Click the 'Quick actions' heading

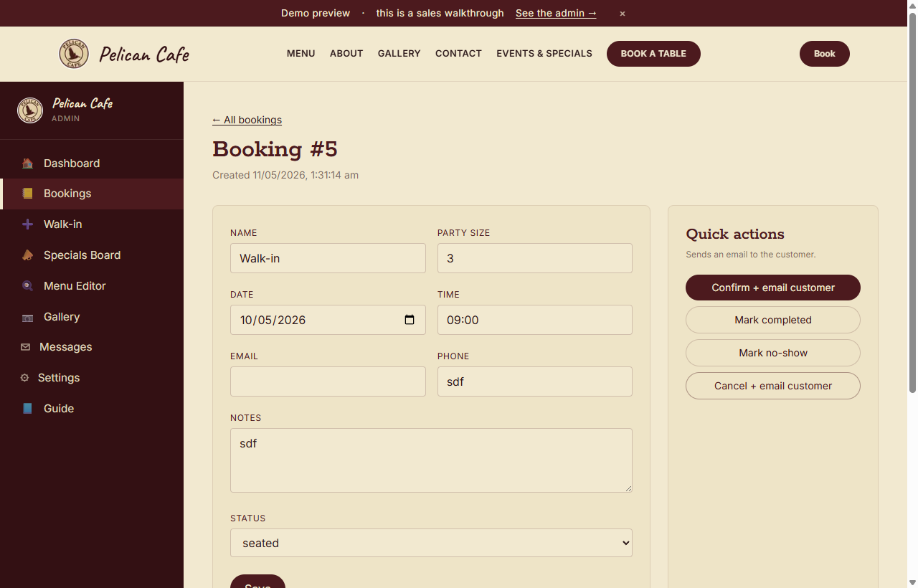click(735, 234)
